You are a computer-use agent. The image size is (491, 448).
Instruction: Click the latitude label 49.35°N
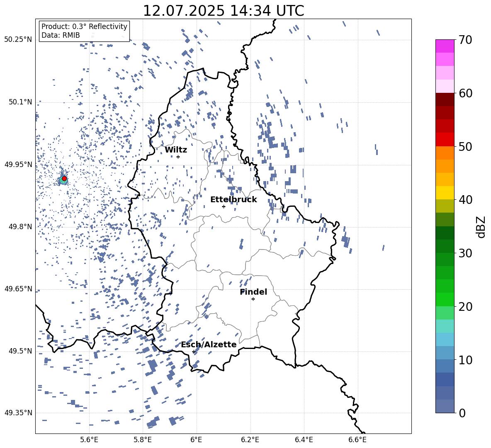18,413
